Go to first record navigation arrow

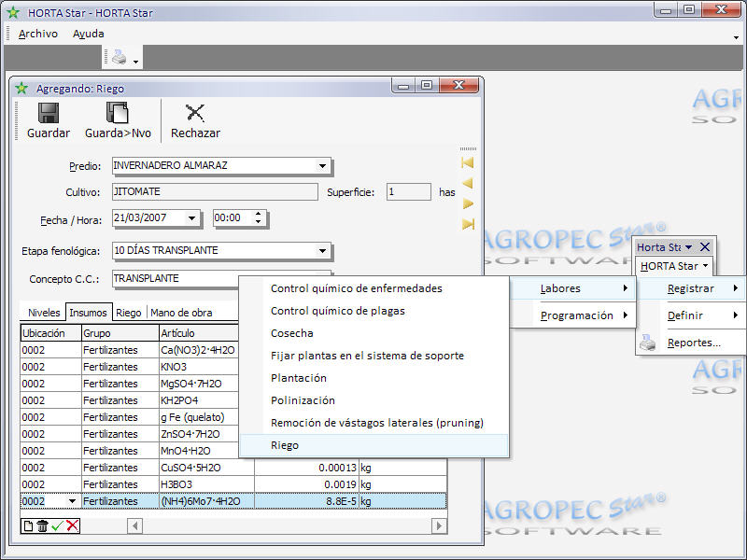tap(468, 162)
